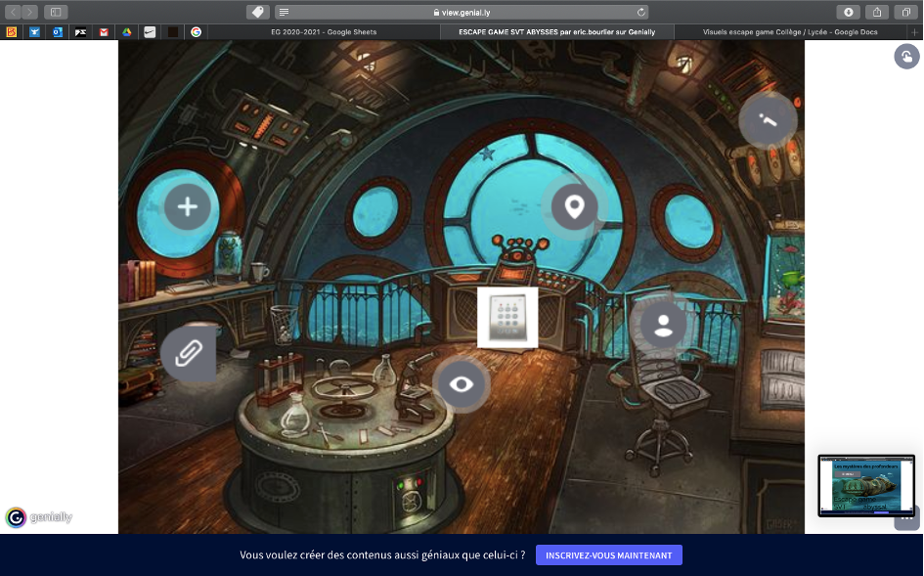924x576 pixels.
Task: Go back with Safari's back arrow
Action: 13,12
